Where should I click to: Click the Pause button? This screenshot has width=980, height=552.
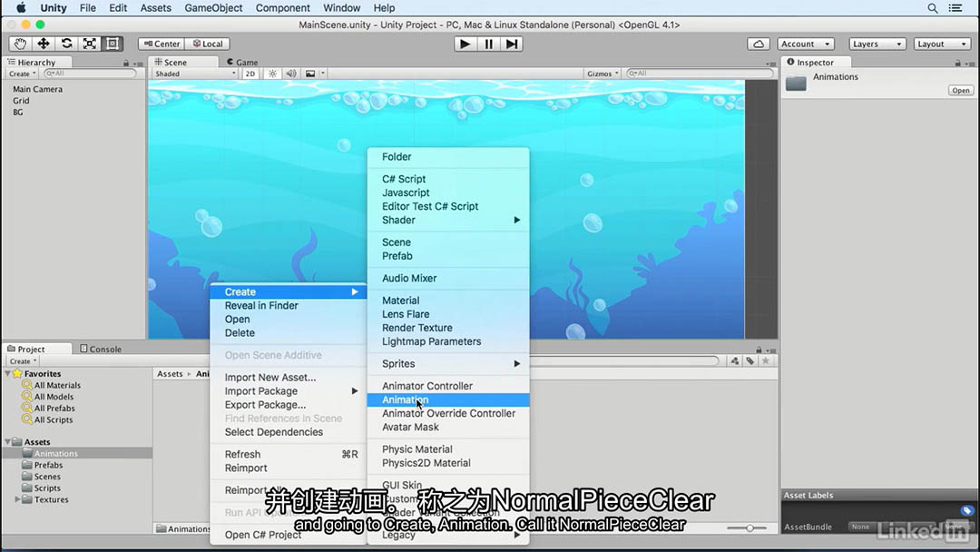pos(489,44)
